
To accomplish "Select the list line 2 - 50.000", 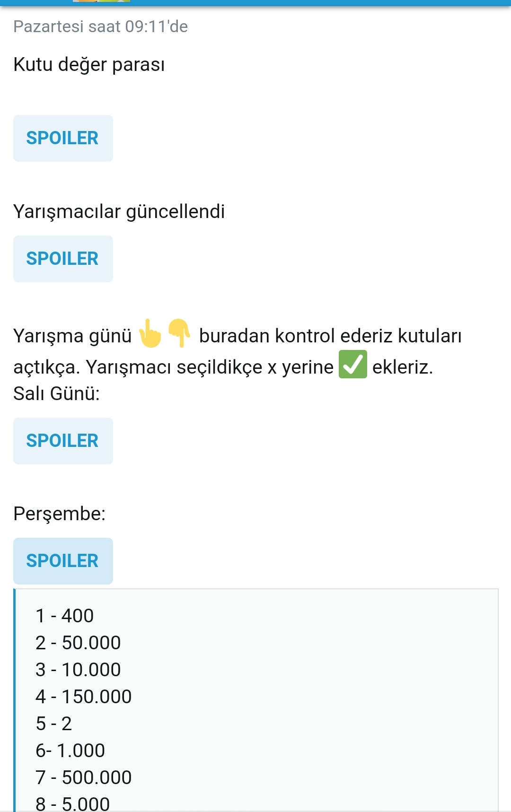I will point(78,643).
